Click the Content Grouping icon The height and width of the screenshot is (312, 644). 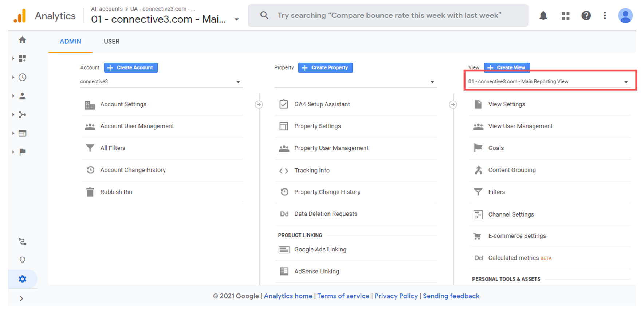pyautogui.click(x=478, y=170)
